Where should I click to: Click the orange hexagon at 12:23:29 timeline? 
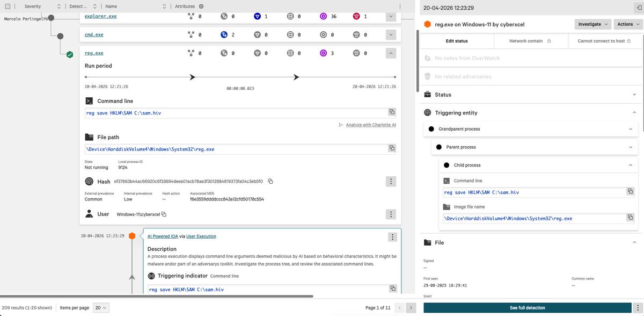click(132, 236)
